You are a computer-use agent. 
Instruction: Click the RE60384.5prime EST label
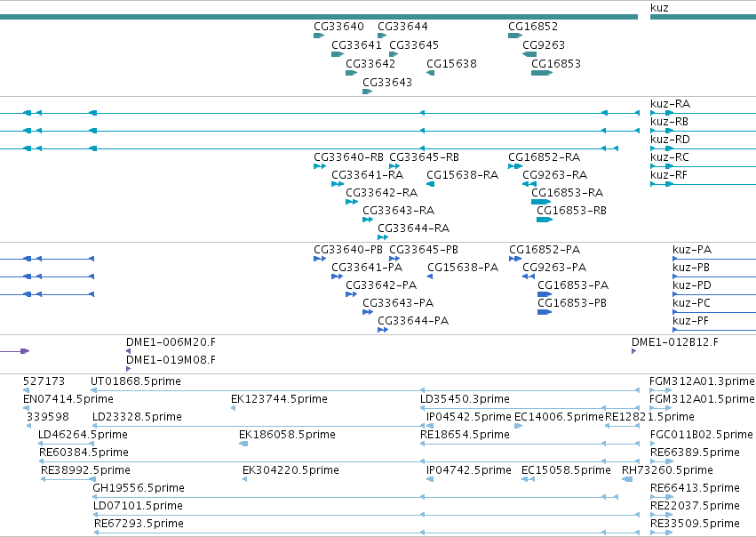point(84,453)
